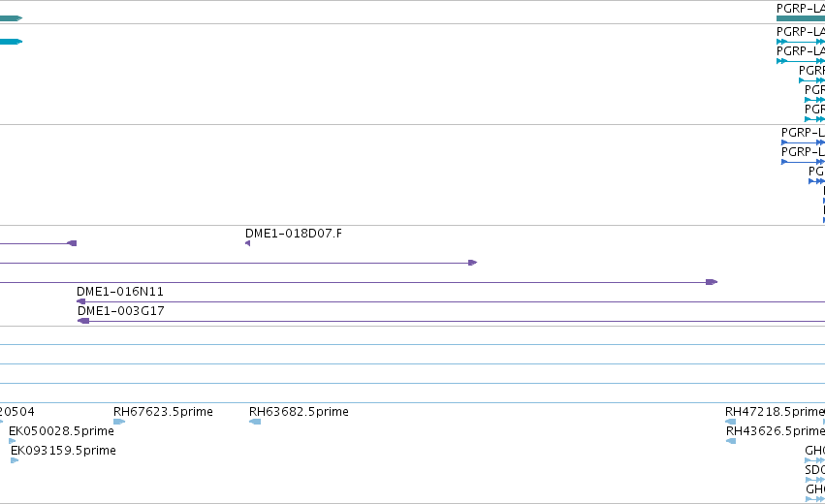
Task: Select the glyph beneath RH63682.5prime
Action: click(255, 422)
